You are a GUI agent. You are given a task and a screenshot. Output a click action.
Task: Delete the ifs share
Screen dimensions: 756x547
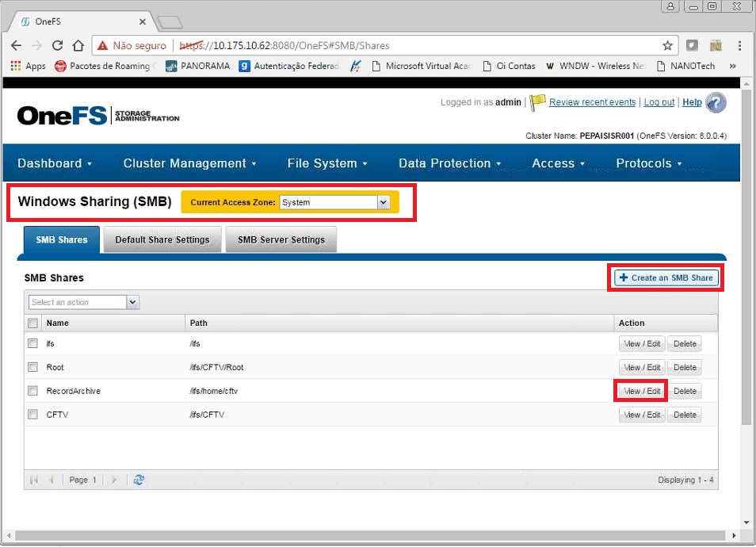click(685, 343)
